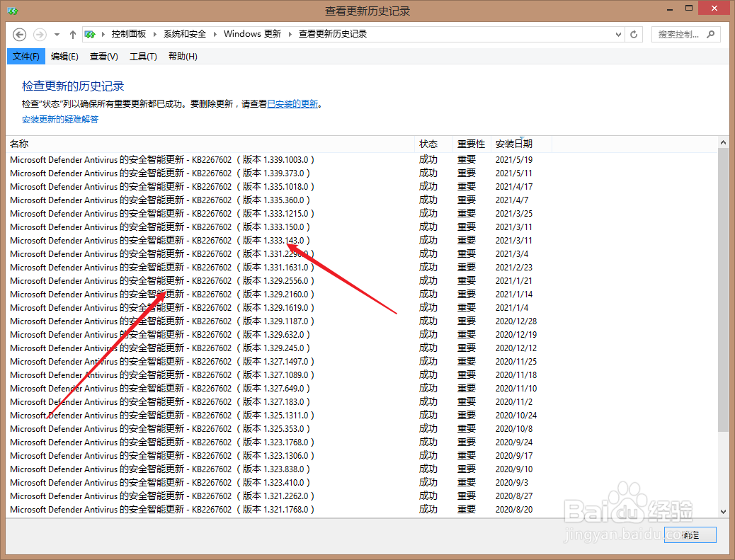
Task: Go up one folder level
Action: click(73, 35)
